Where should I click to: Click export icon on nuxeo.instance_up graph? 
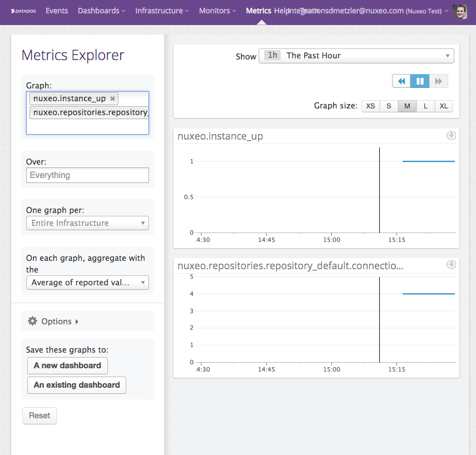[451, 135]
